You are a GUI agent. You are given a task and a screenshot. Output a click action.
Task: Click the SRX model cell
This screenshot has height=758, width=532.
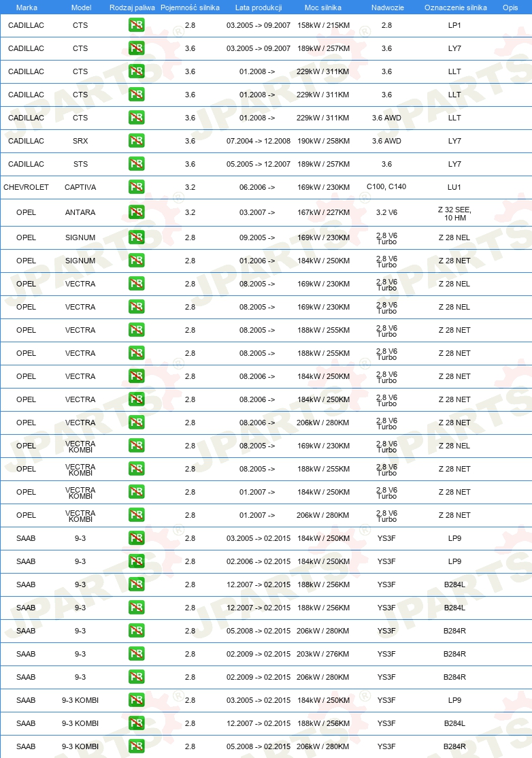point(80,141)
